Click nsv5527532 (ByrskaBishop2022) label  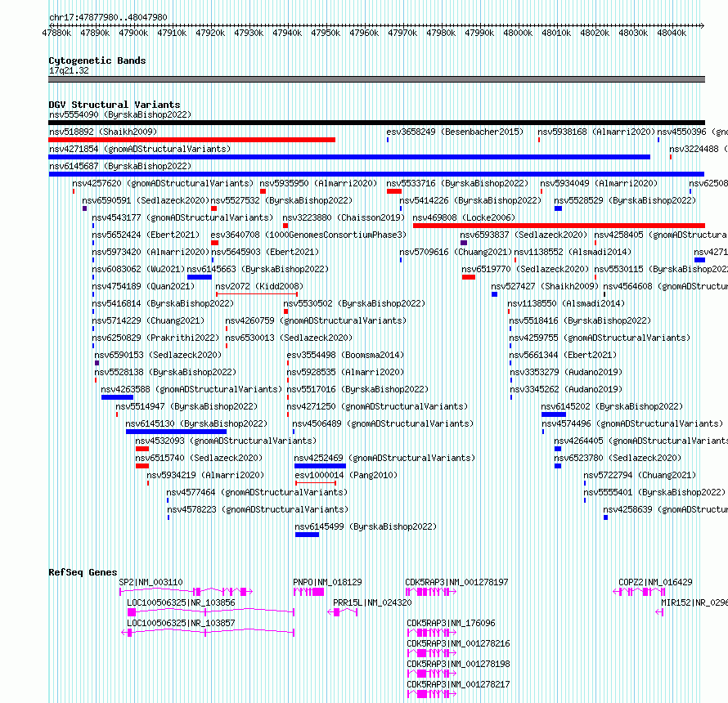(282, 200)
